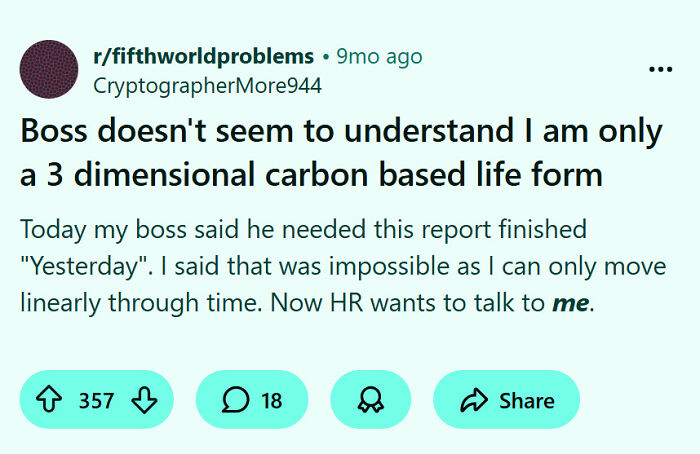Click the comment count number 18
Screen dimensions: 700x454
271,401
